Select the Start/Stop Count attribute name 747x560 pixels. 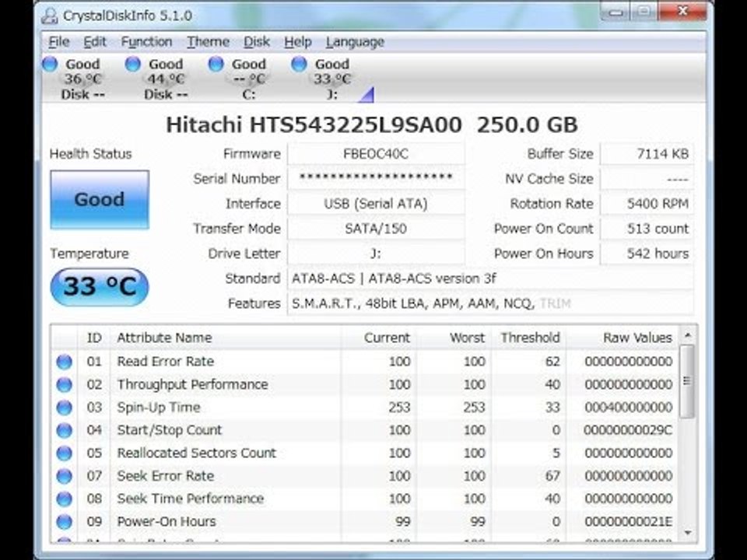tap(170, 430)
